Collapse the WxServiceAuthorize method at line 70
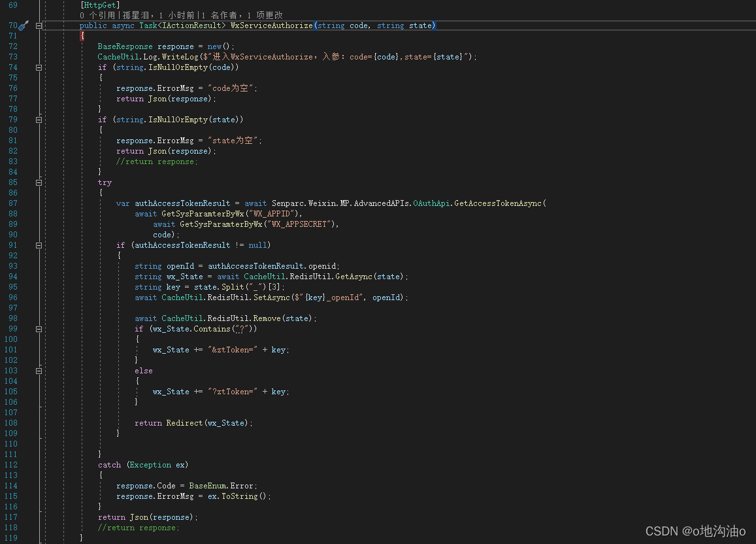The width and height of the screenshot is (756, 544). point(39,25)
